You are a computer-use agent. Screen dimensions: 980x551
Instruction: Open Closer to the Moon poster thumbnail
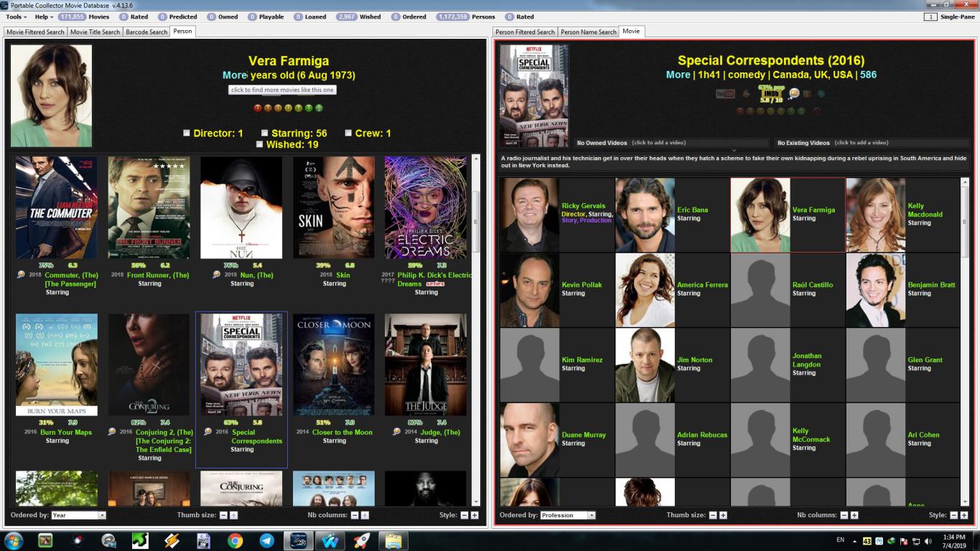[334, 364]
